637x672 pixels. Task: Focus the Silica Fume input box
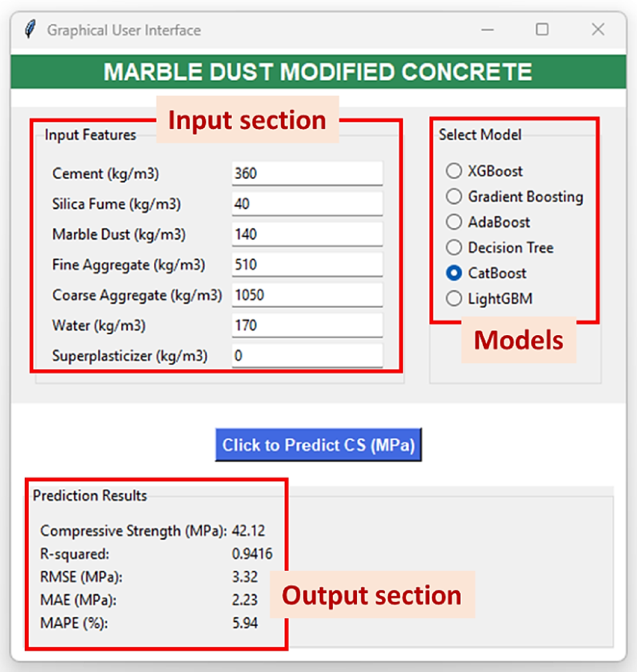pos(306,204)
